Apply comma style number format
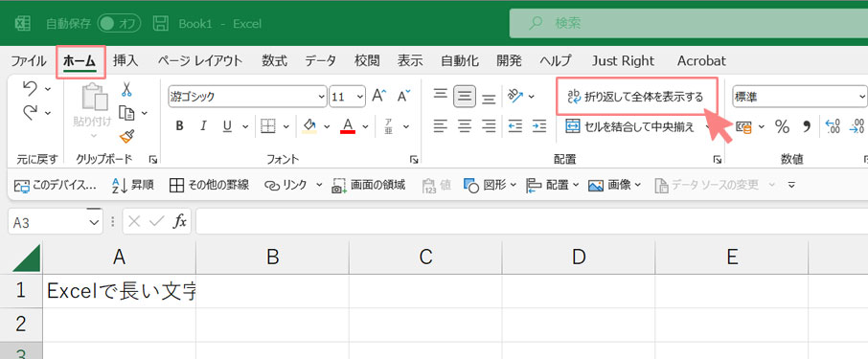The image size is (868, 359). point(806,127)
